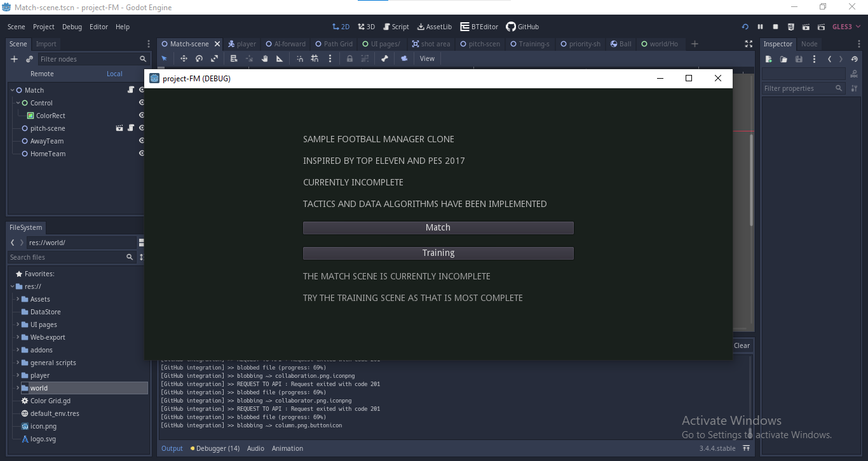Open the Project menu
Image resolution: width=868 pixels, height=461 pixels.
[43, 27]
